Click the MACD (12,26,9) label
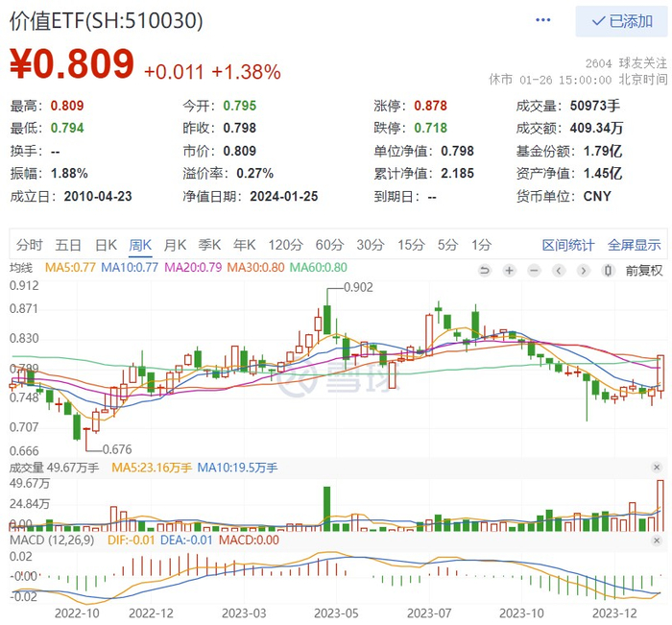672x625 pixels. (52, 540)
